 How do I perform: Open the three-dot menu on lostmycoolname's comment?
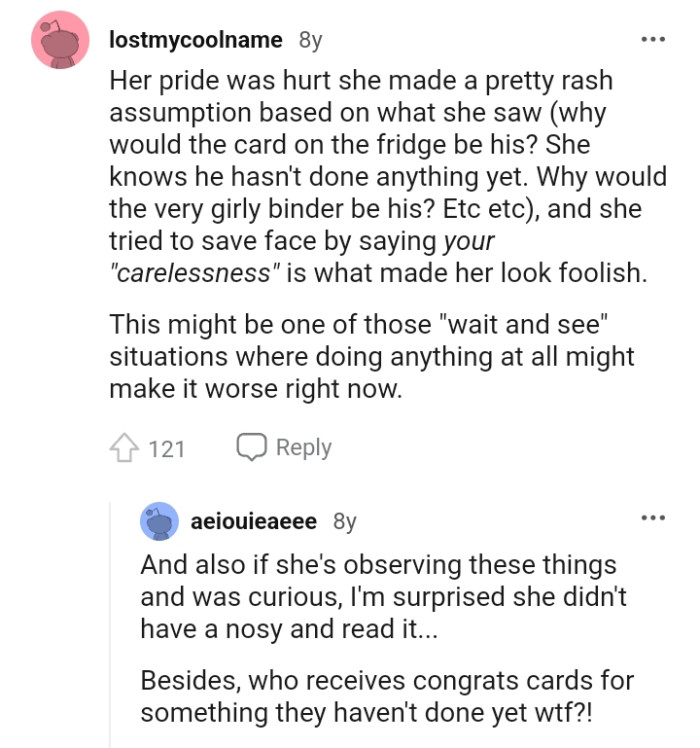click(652, 41)
